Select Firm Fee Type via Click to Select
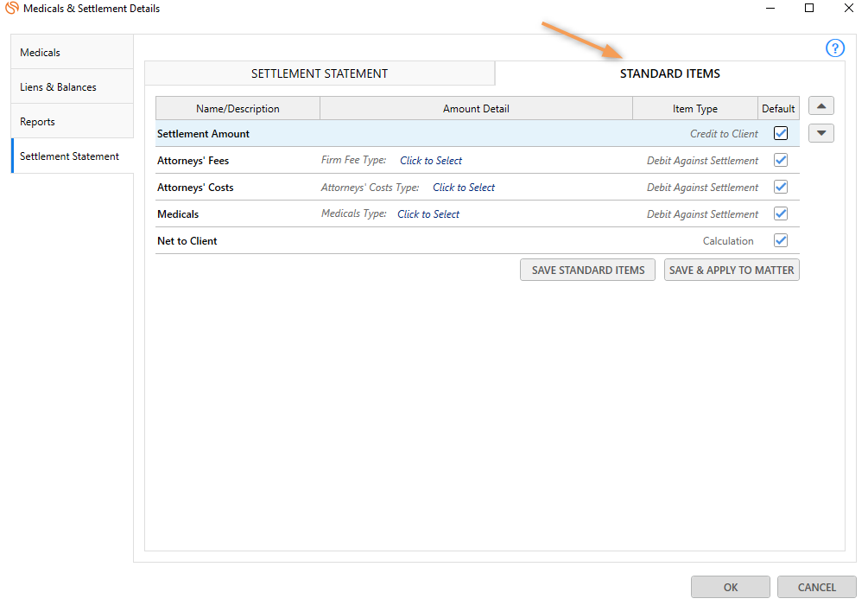This screenshot has height=605, width=868. (431, 161)
